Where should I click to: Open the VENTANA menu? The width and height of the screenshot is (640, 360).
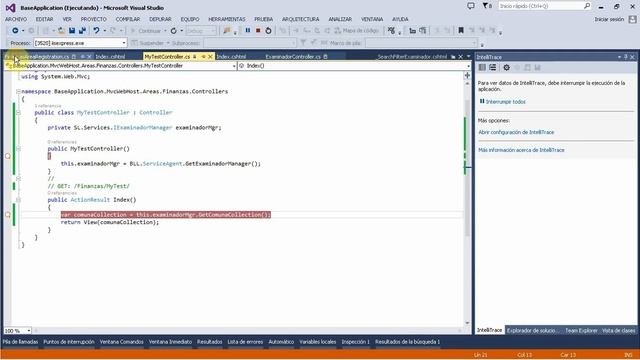click(x=372, y=19)
